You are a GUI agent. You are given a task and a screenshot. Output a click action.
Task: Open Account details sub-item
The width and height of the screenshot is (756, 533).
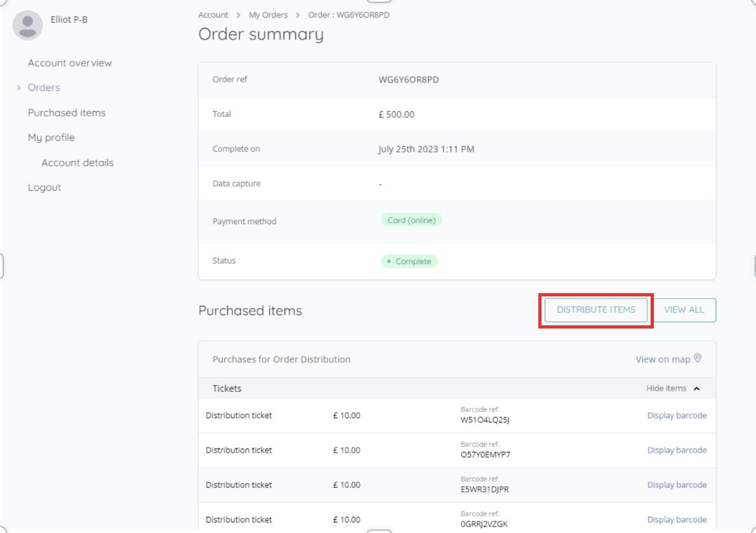77,162
